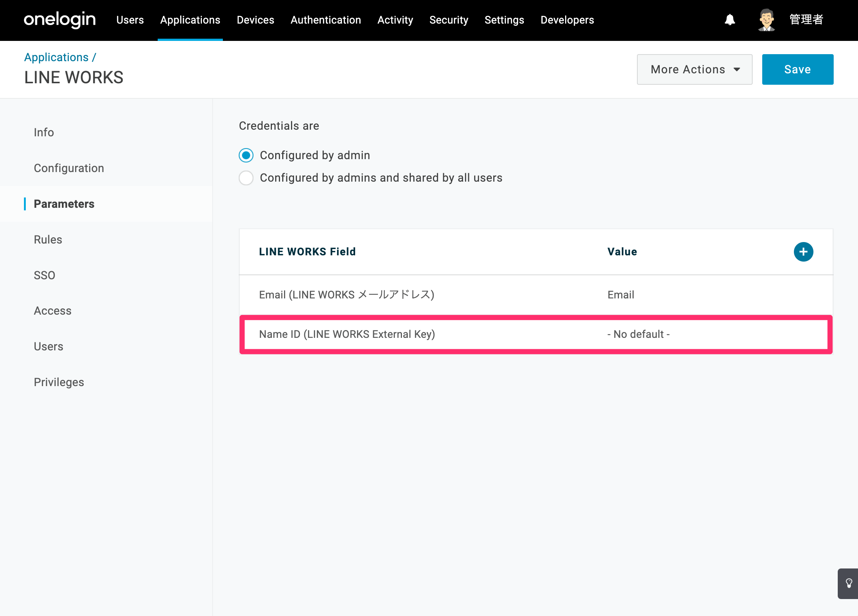Open the Activity top menu
Viewport: 858px width, 616px height.
click(395, 20)
